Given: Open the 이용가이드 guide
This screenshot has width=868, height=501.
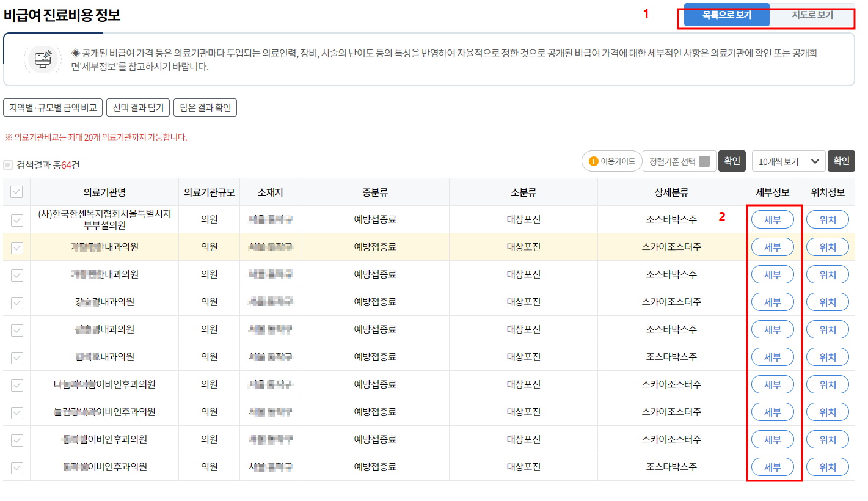Looking at the screenshot, I should [x=611, y=161].
